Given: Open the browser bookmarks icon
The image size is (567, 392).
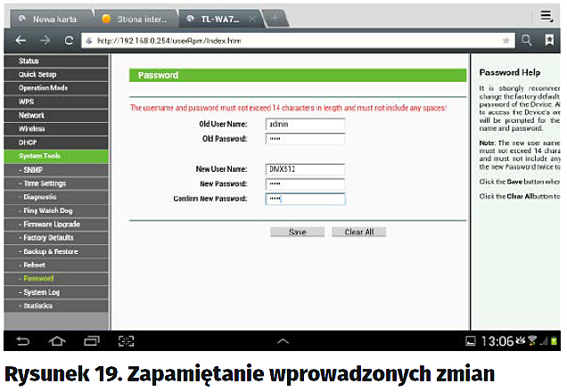Looking at the screenshot, I should [x=549, y=40].
